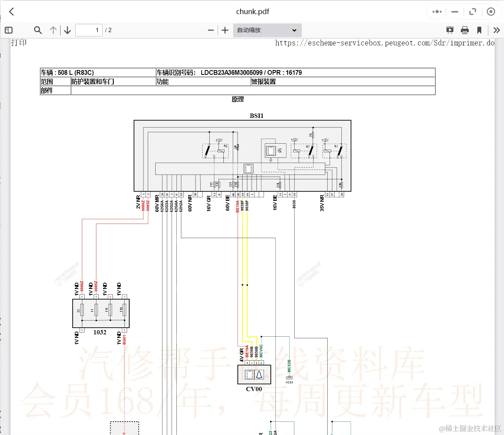Start presentation mode for chunk.pdf

click(450, 30)
